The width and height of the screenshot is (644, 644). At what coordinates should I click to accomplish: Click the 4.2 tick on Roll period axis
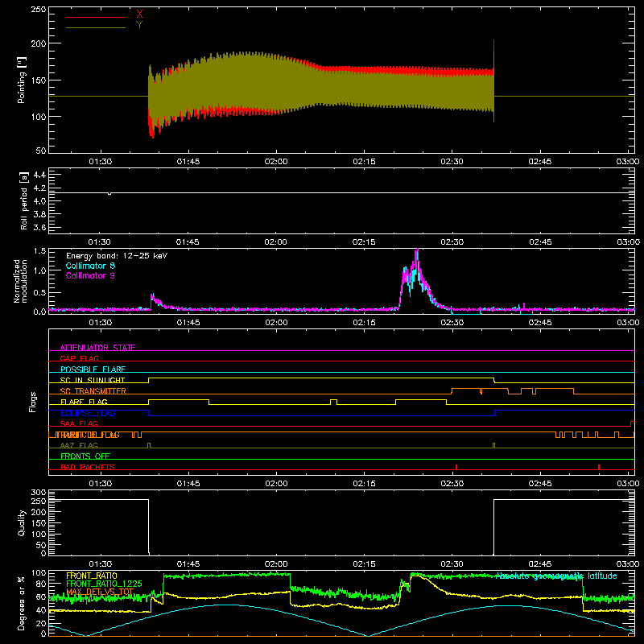(x=39, y=188)
